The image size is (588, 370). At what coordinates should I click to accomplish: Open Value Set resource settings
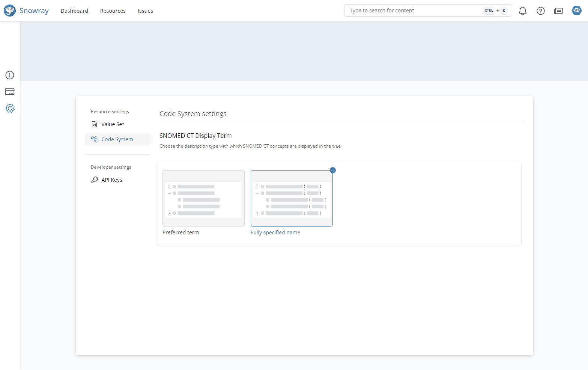(x=113, y=124)
